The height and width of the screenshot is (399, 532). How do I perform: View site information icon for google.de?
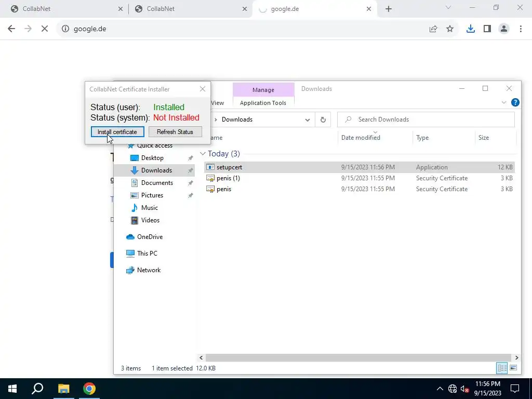[65, 29]
